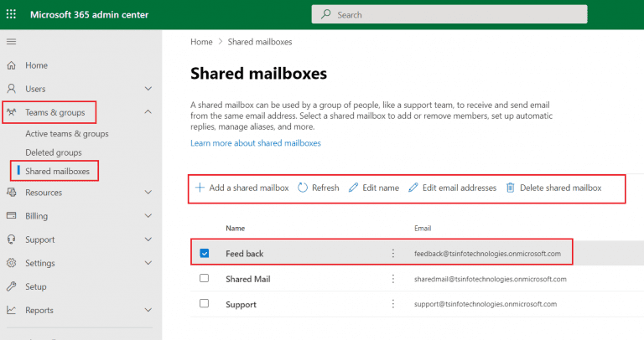Click in the Search input field

[x=449, y=14]
